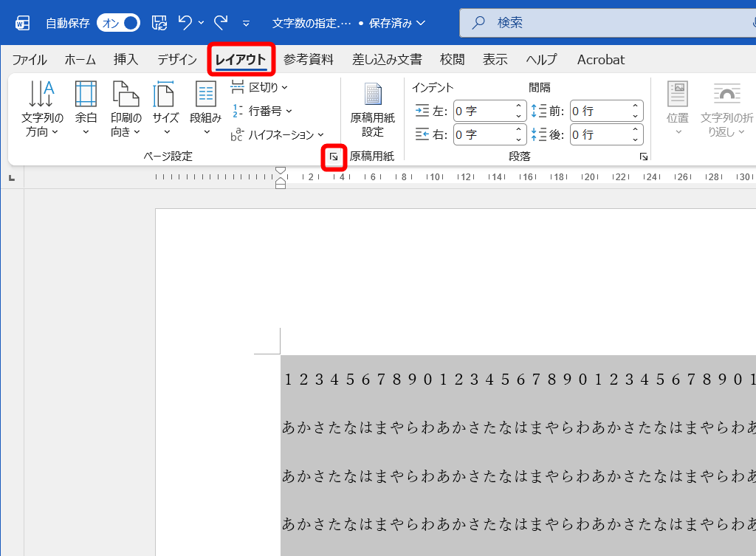
Task: Click the spacing before 前 value field
Action: (x=599, y=111)
